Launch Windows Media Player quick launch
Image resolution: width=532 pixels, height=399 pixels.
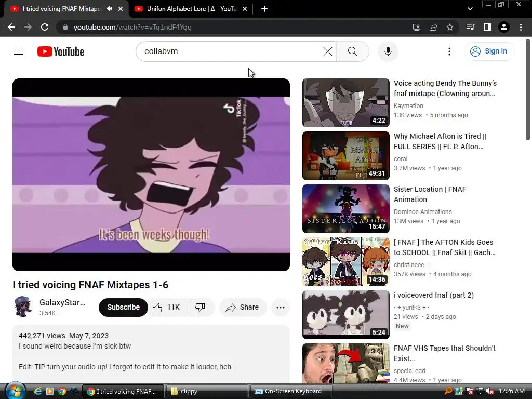click(x=50, y=392)
